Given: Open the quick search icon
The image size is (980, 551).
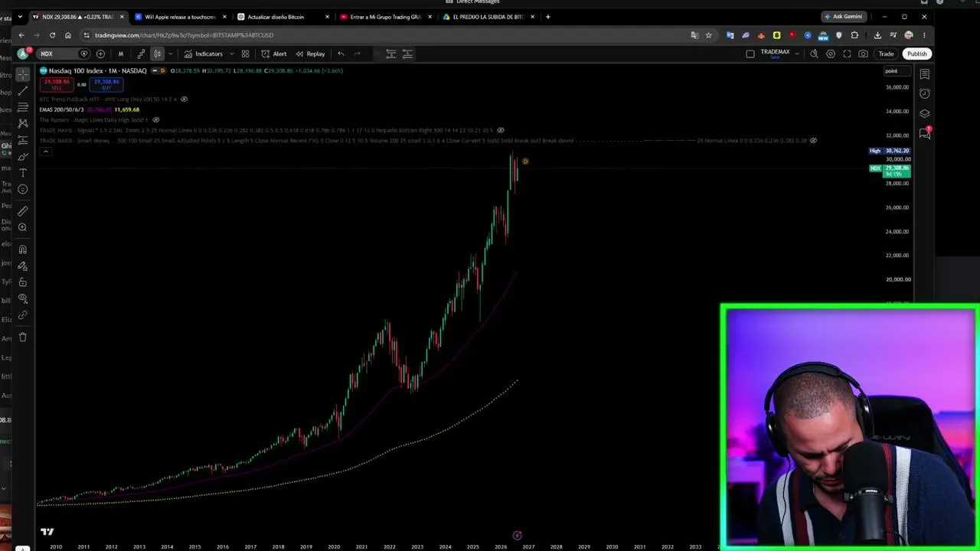Looking at the screenshot, I should coord(814,54).
